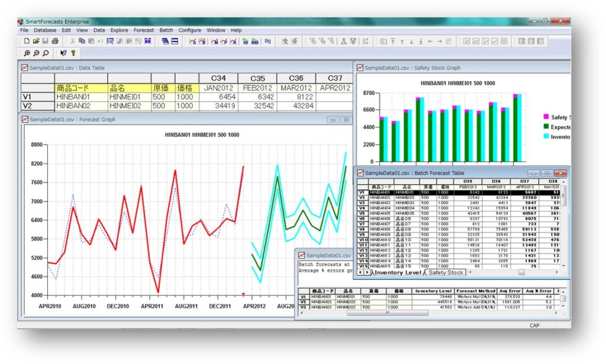Click the Batch Forecast Table horizontal scrollbar
606x364 pixels.
(521, 272)
